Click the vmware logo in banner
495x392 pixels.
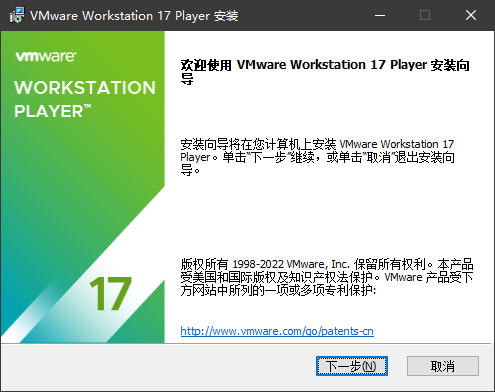(46, 56)
